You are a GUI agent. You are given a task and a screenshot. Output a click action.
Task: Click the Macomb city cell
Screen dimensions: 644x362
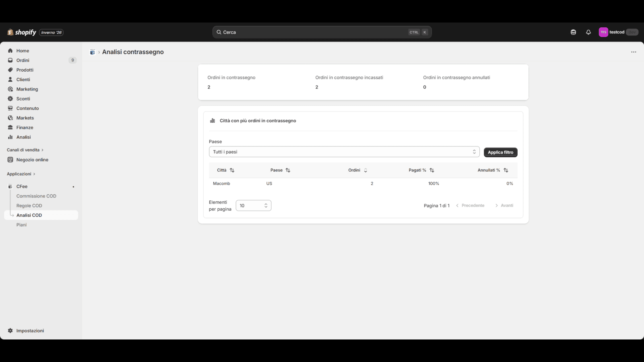tap(221, 183)
